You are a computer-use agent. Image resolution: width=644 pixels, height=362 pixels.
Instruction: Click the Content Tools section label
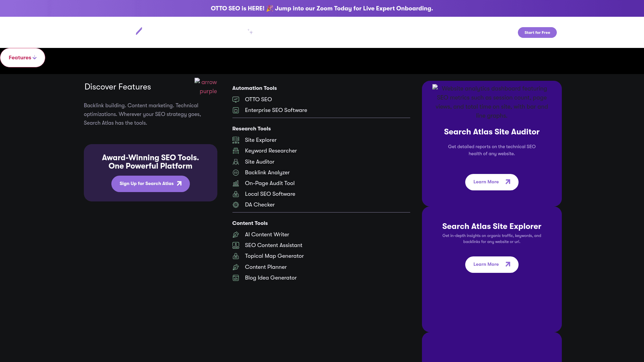[x=250, y=223]
